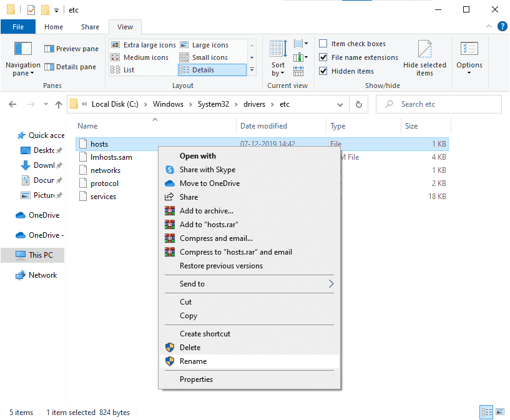Image resolution: width=510 pixels, height=420 pixels.
Task: Expand the Send to submenu
Action: point(250,284)
